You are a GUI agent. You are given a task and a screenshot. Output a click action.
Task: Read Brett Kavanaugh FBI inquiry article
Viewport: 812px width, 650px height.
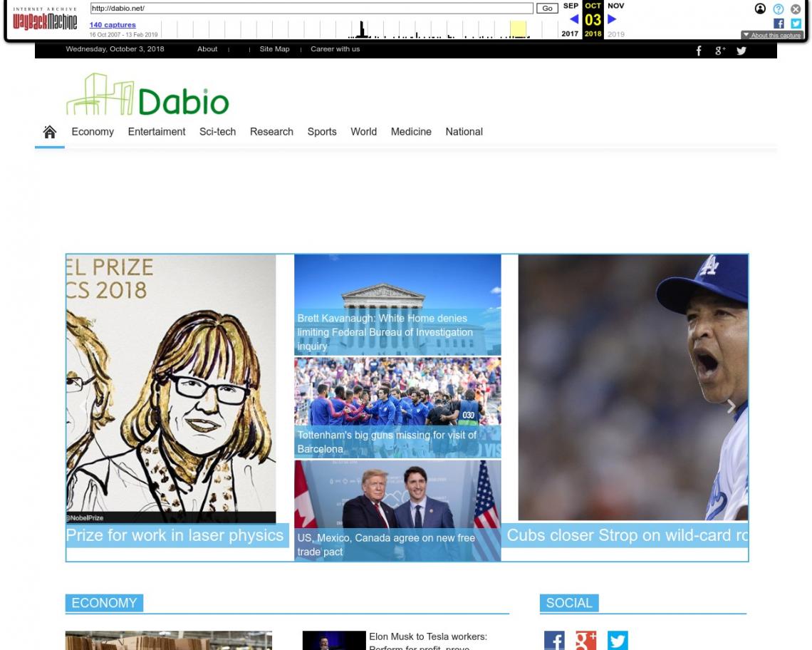385,331
